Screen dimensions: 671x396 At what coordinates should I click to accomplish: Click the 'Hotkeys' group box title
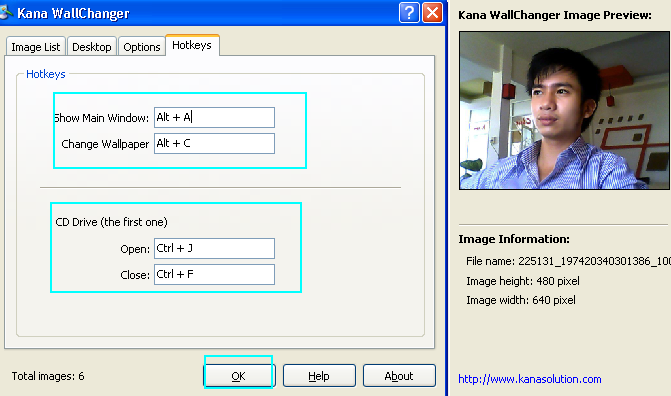(x=46, y=74)
